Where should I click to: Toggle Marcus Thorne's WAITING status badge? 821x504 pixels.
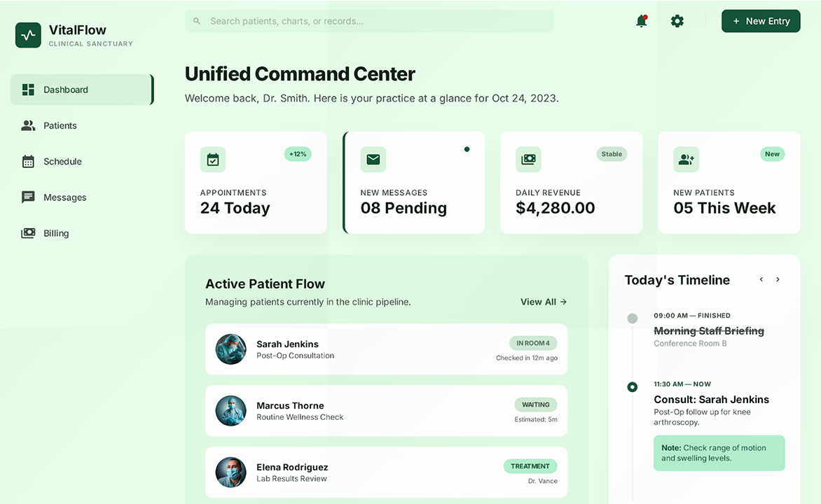pyautogui.click(x=535, y=405)
